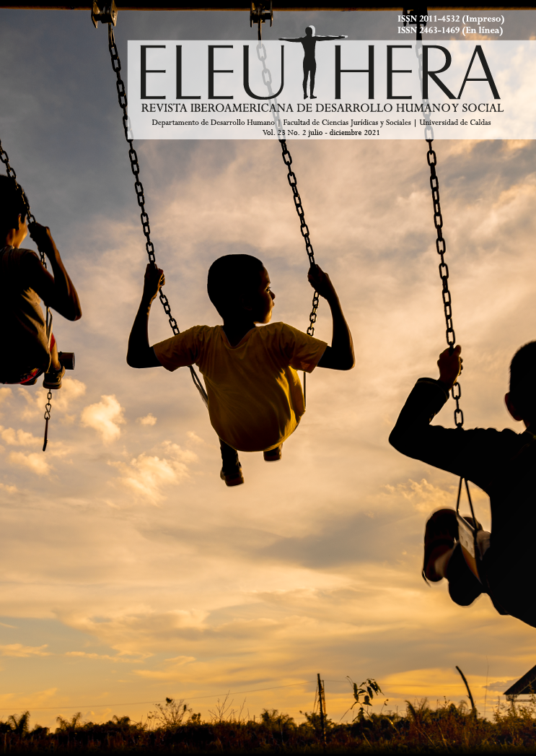536x756 pixels.
Task: Click the small bright cloud left of center child
Action: click(103, 417)
